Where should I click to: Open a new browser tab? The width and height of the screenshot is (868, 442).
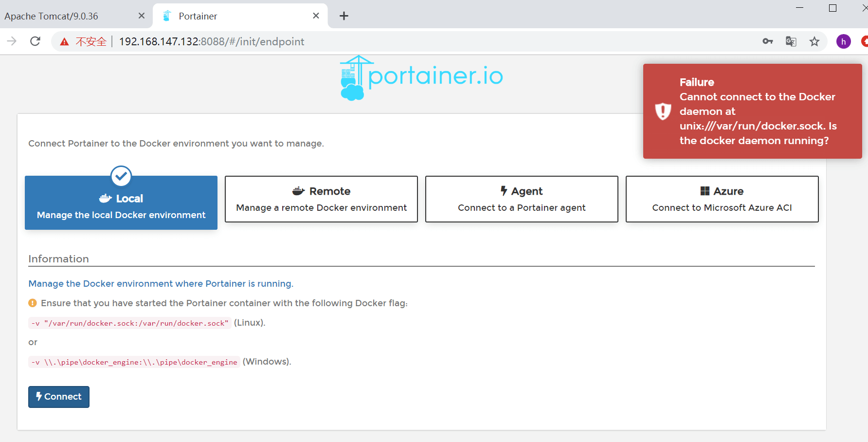(x=344, y=16)
